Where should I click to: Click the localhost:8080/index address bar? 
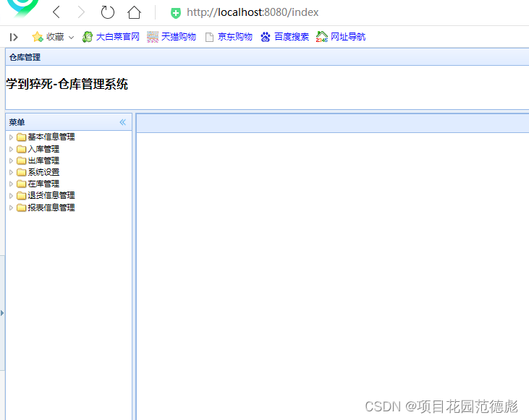click(x=253, y=12)
